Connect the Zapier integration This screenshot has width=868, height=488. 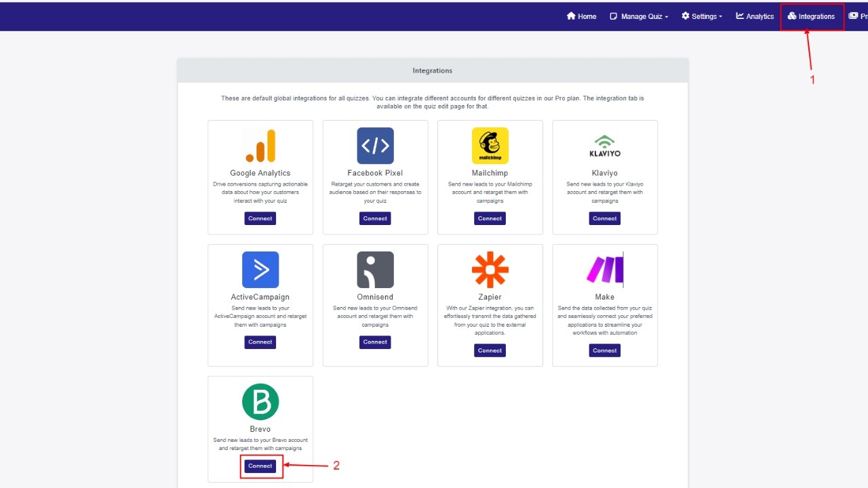pyautogui.click(x=490, y=350)
